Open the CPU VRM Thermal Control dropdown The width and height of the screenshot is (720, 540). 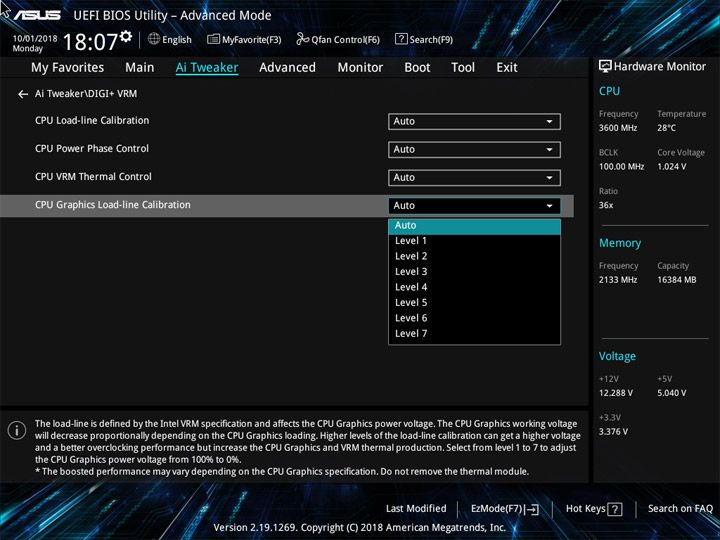(x=474, y=178)
